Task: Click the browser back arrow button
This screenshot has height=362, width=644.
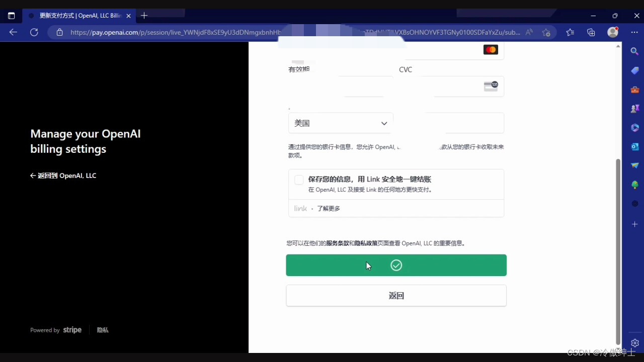Action: coord(14,32)
